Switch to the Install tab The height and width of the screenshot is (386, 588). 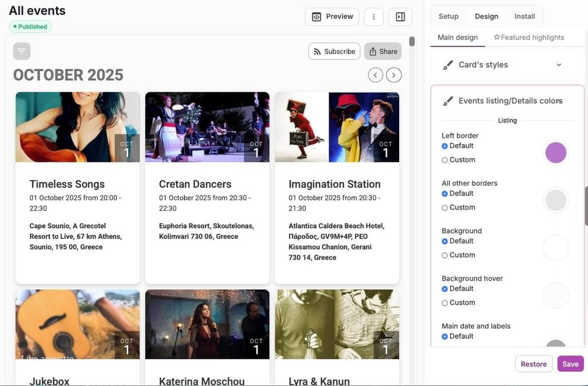point(524,16)
